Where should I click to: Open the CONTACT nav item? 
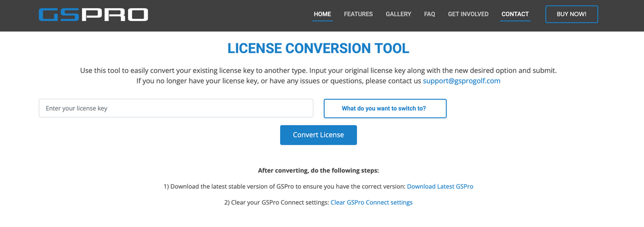point(515,14)
